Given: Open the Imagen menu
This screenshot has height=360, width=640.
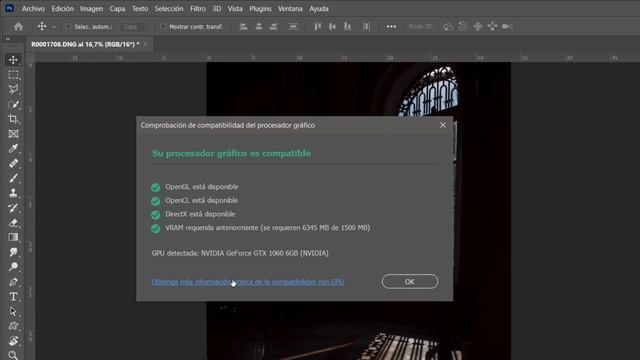Looking at the screenshot, I should pos(91,9).
